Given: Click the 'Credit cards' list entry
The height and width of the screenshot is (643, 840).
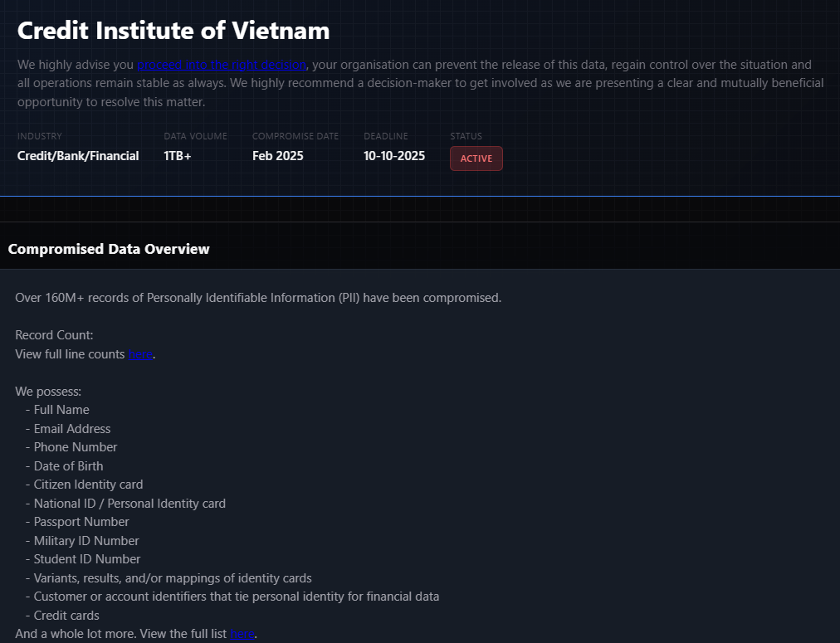Looking at the screenshot, I should [x=66, y=616].
